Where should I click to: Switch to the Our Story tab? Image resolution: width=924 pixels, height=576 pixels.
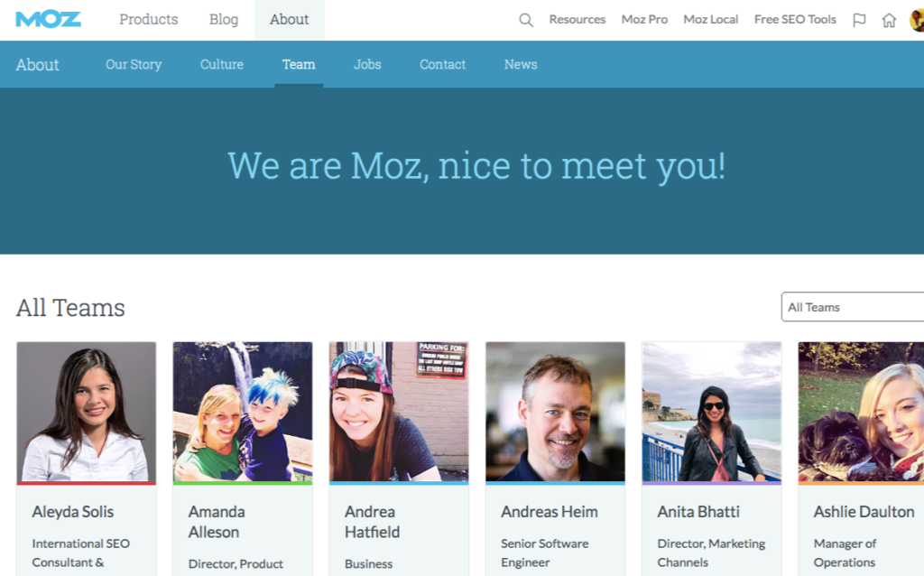point(134,64)
